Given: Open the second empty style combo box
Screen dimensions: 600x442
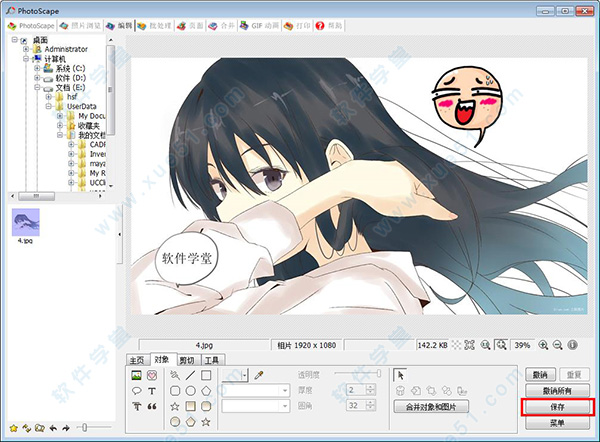Looking at the screenshot, I should pyautogui.click(x=255, y=406).
